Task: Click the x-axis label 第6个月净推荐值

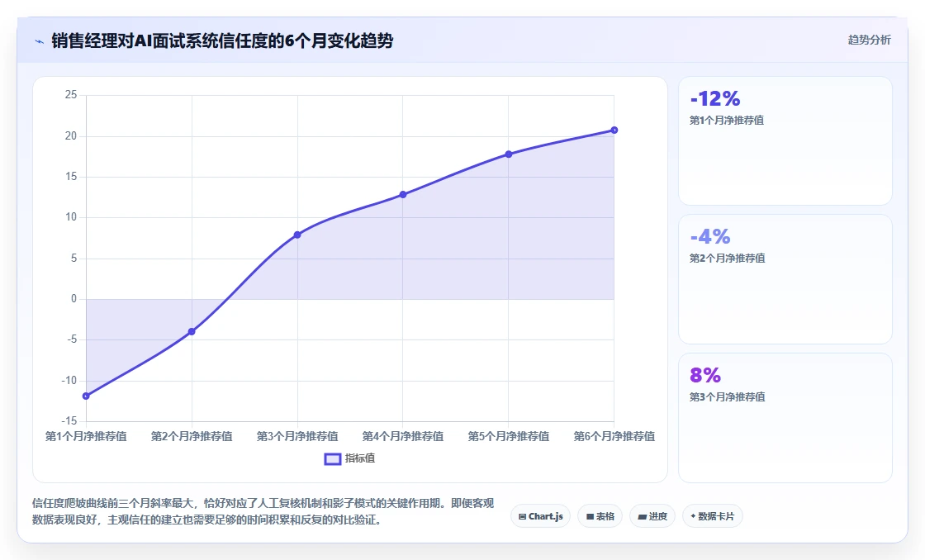Action: (614, 436)
